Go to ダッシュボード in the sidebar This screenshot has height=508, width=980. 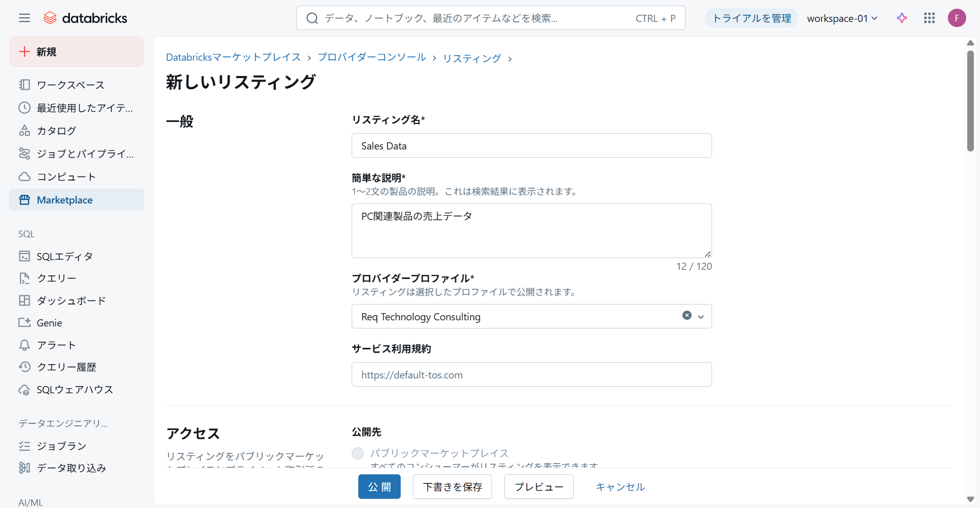click(71, 301)
